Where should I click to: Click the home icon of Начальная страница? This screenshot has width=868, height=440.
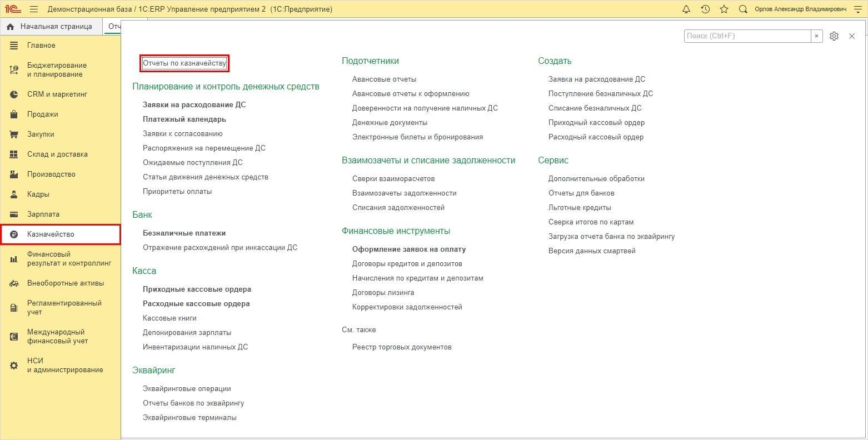11,27
